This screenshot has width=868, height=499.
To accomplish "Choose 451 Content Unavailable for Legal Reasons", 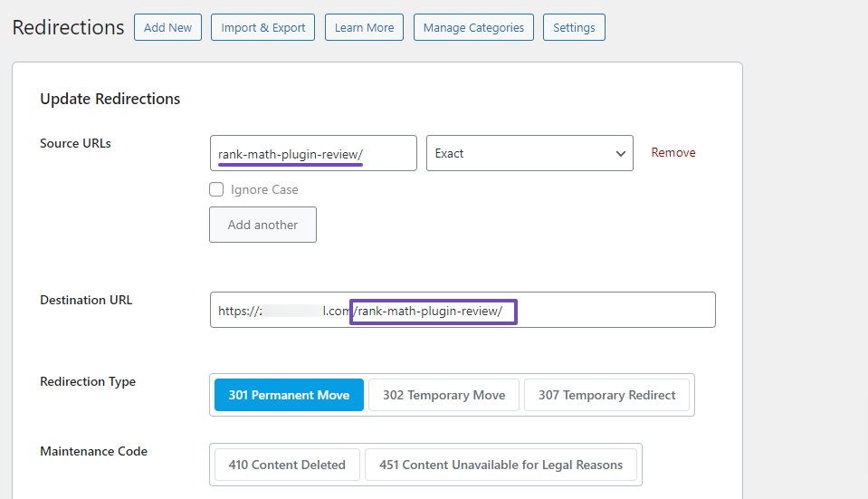I will click(501, 465).
